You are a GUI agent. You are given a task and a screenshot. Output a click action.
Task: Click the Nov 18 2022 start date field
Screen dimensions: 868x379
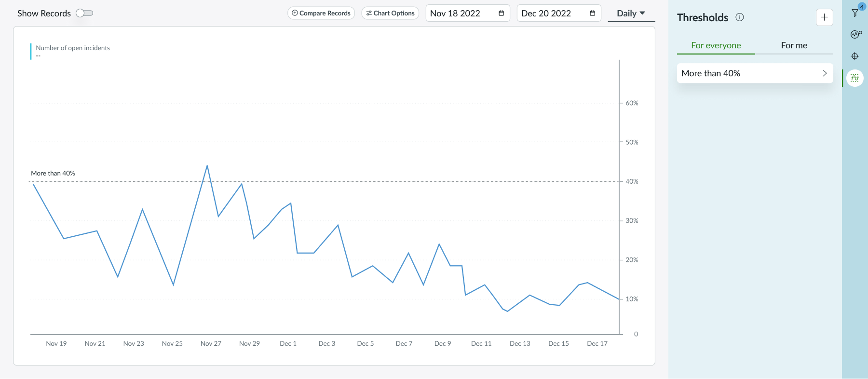pyautogui.click(x=467, y=14)
